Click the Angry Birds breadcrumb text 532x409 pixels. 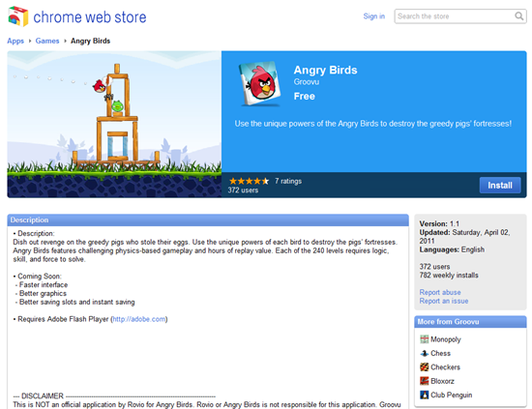tap(90, 41)
